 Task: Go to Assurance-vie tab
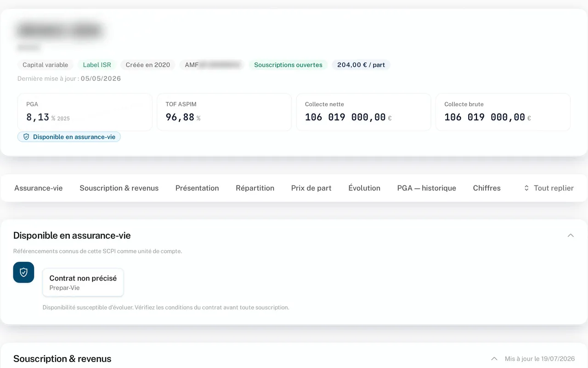click(x=39, y=188)
